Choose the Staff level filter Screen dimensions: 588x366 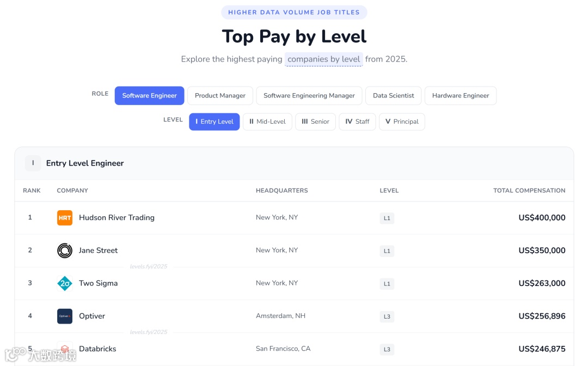click(x=357, y=121)
